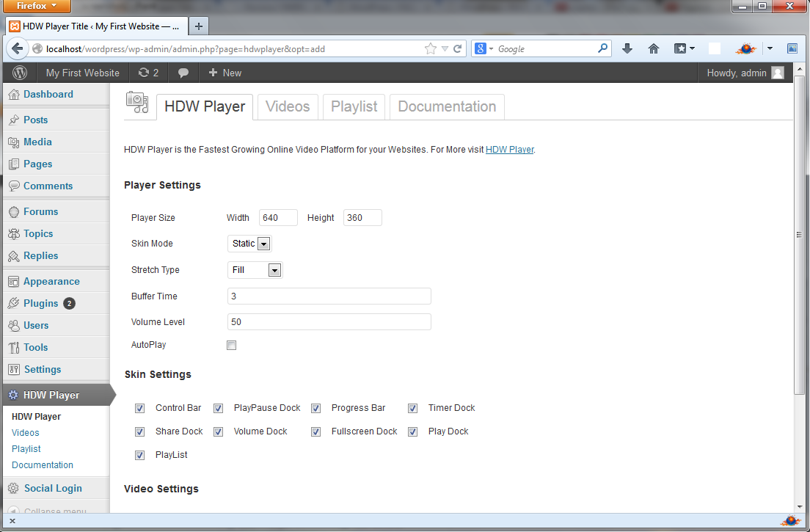Open the Skin Mode dropdown
The image size is (810, 532).
click(x=249, y=244)
